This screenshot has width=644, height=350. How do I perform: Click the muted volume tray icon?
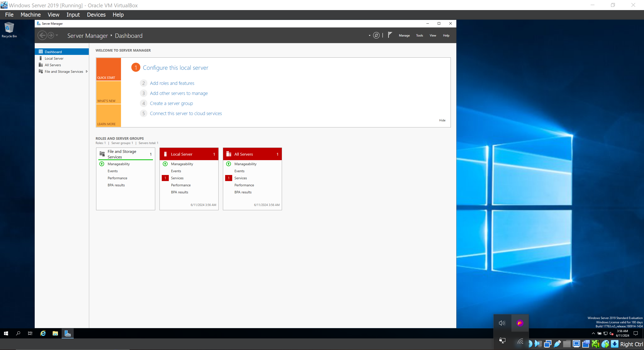[x=612, y=333]
